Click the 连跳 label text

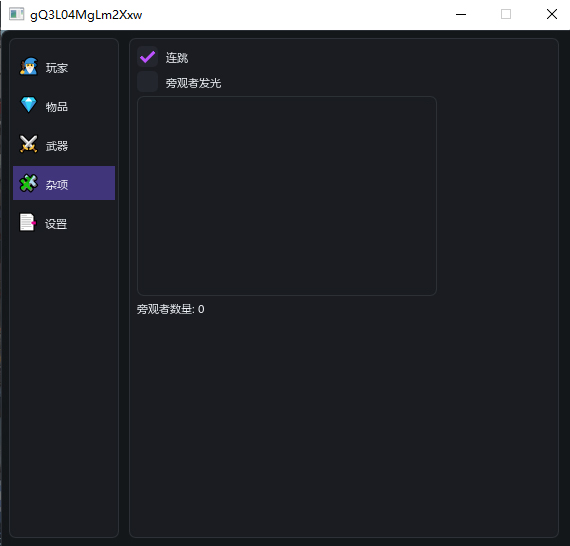click(177, 57)
